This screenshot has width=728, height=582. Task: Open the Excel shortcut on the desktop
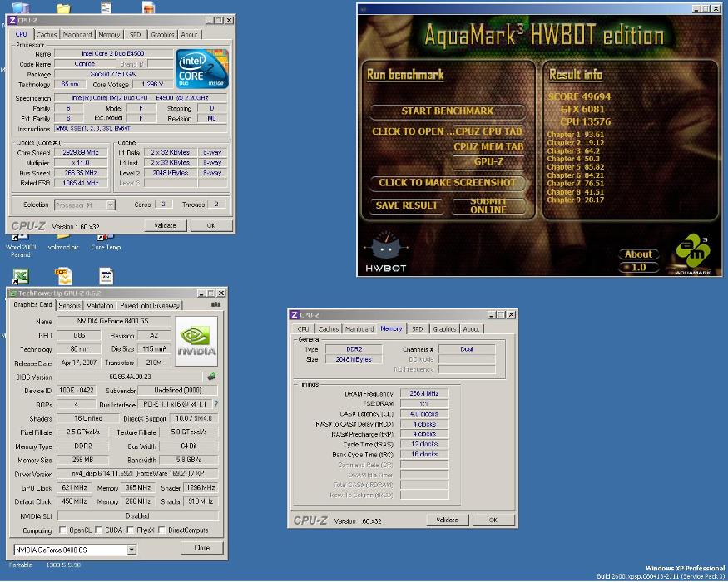20,276
